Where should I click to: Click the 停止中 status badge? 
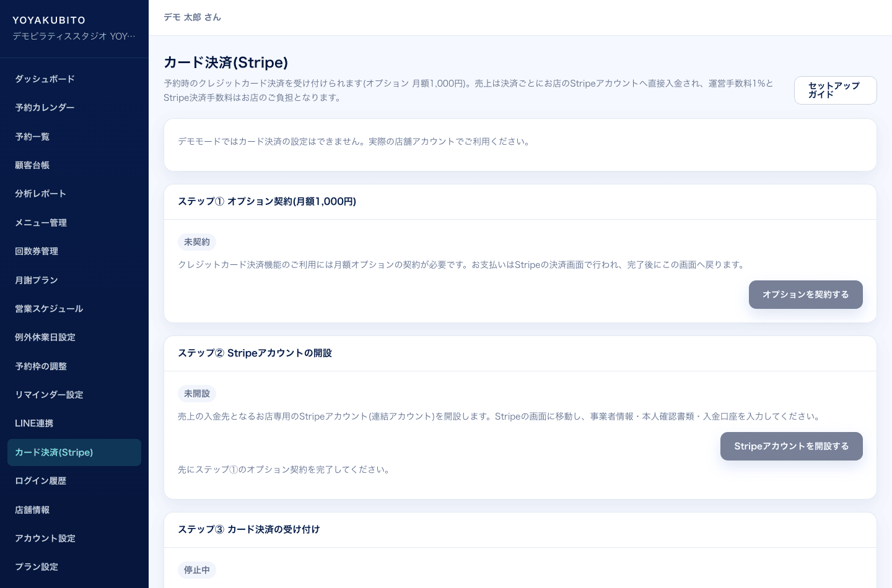tap(197, 570)
